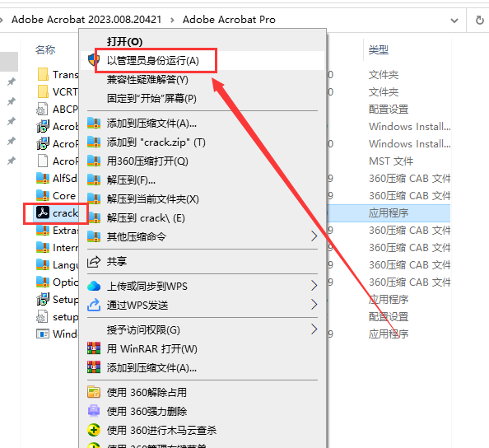The height and width of the screenshot is (448, 489).
Task: Expand the send via WPS submenu arrow
Action: click(314, 304)
